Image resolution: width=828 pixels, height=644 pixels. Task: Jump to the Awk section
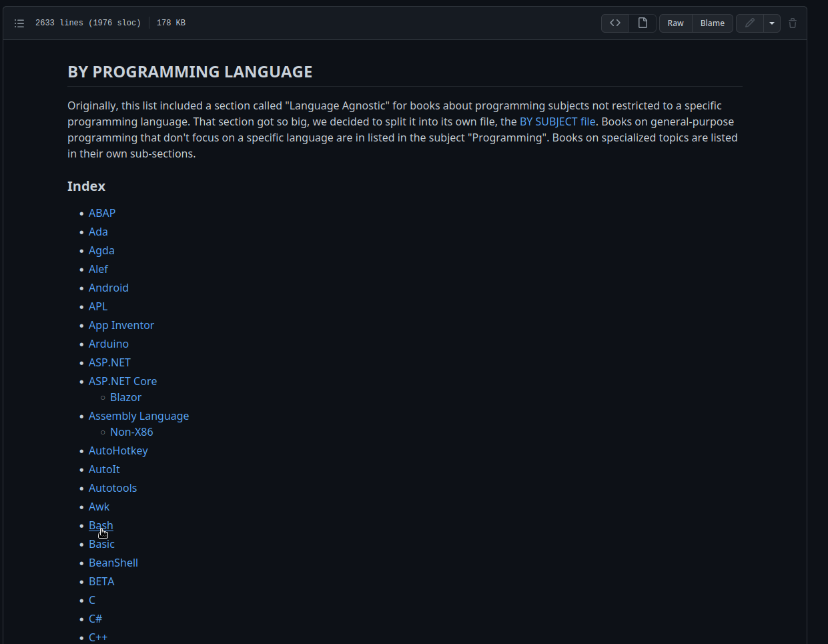pos(99,507)
